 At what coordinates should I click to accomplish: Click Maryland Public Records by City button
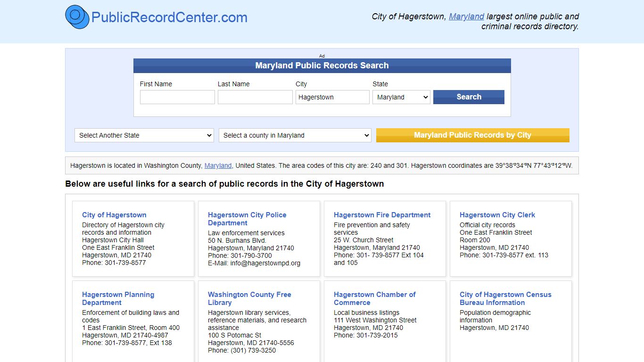pos(472,135)
